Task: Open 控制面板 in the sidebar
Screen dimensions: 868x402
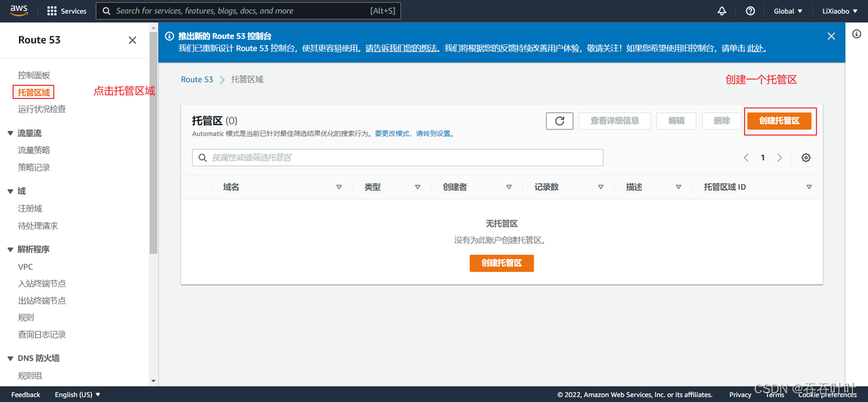Action: pyautogui.click(x=34, y=75)
